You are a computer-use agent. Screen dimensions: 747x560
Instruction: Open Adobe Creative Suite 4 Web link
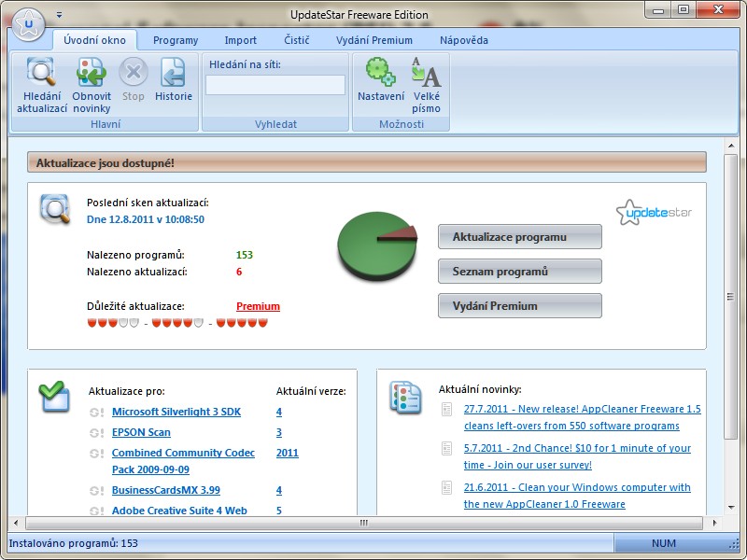(x=179, y=511)
